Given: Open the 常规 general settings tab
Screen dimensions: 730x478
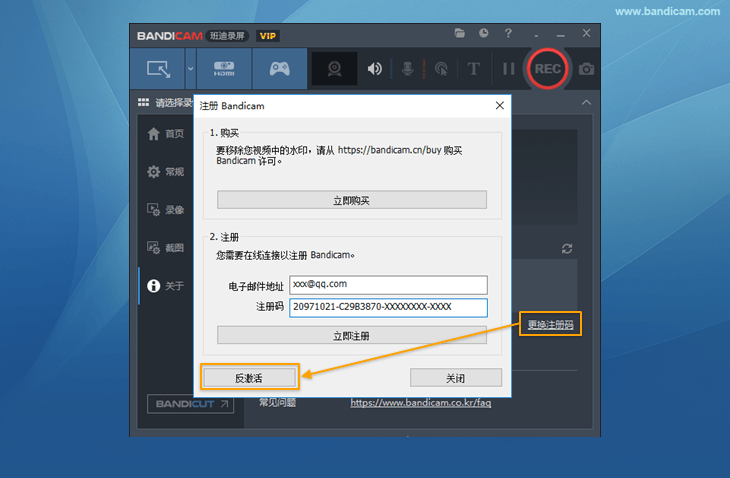Looking at the screenshot, I should pos(166,172).
